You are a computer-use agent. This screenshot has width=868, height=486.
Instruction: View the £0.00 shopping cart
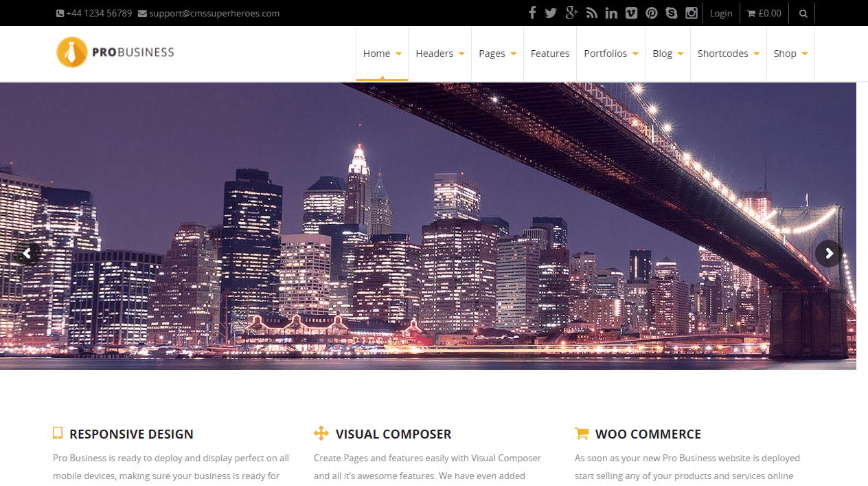(x=764, y=13)
